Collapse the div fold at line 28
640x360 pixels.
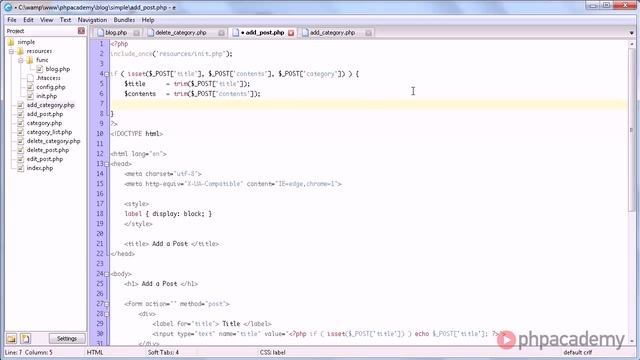pos(107,314)
